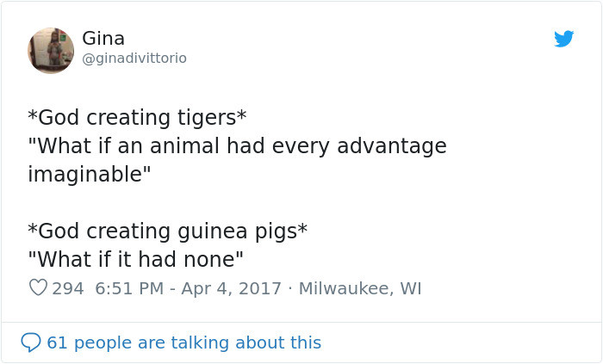Click the reply speech bubble icon

tap(30, 342)
